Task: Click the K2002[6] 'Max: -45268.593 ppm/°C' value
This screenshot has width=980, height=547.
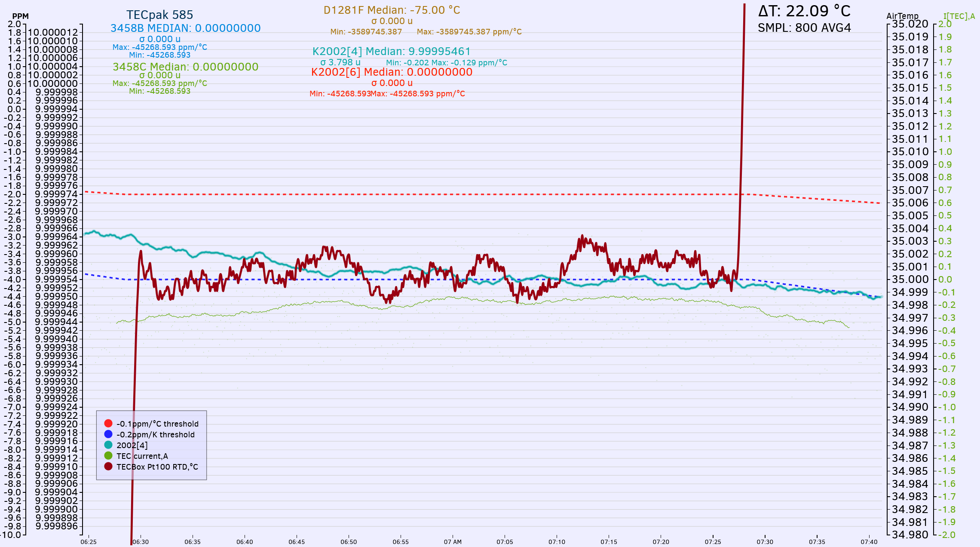Action: [x=418, y=94]
